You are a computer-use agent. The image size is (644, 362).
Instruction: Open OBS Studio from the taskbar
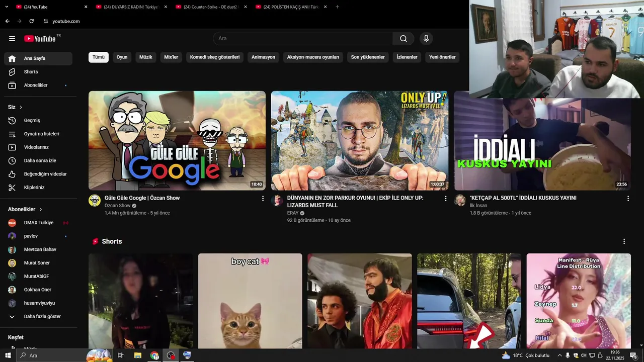171,355
